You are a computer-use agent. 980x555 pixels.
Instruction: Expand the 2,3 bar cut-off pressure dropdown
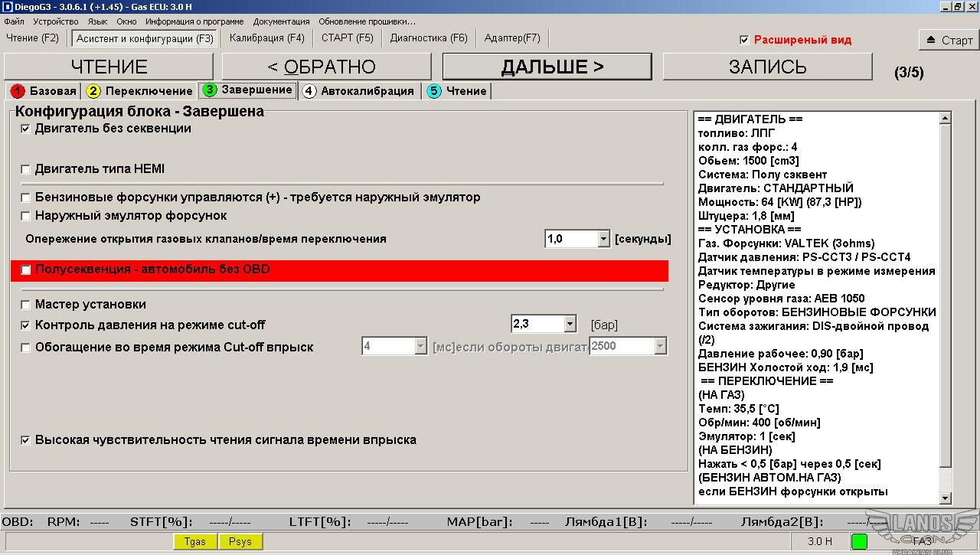pos(569,325)
